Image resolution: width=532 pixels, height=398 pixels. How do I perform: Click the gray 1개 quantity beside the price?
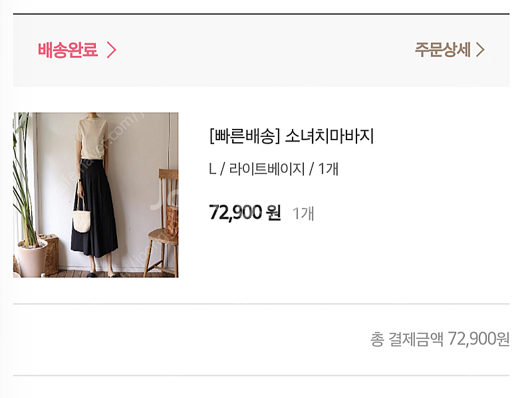point(303,213)
